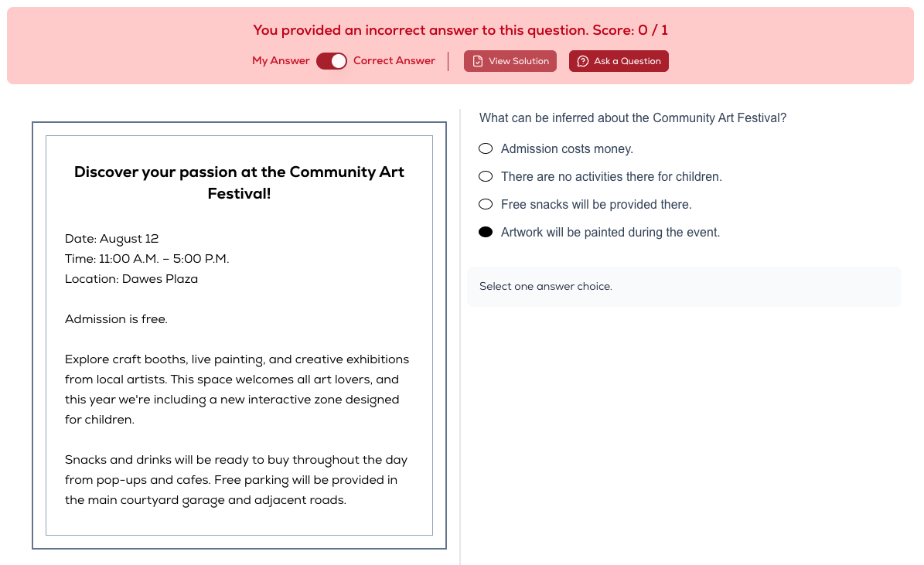The width and height of the screenshot is (924, 565).
Task: Toggle the My Answer / Correct Answer switch
Action: point(332,61)
